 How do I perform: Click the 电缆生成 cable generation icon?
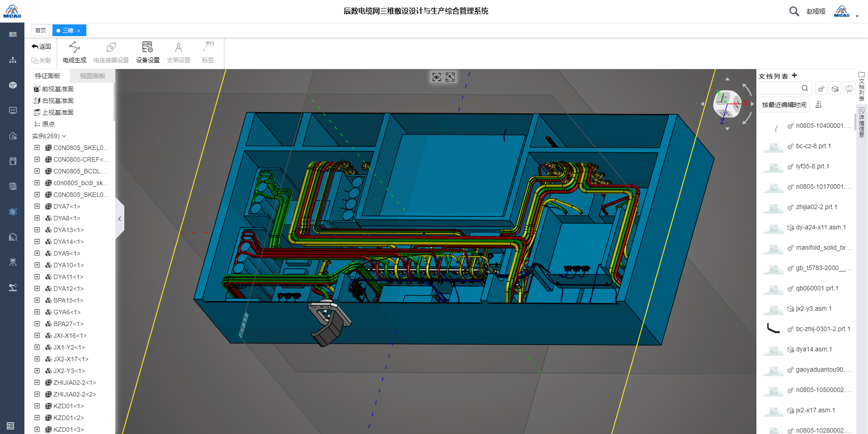pos(75,47)
